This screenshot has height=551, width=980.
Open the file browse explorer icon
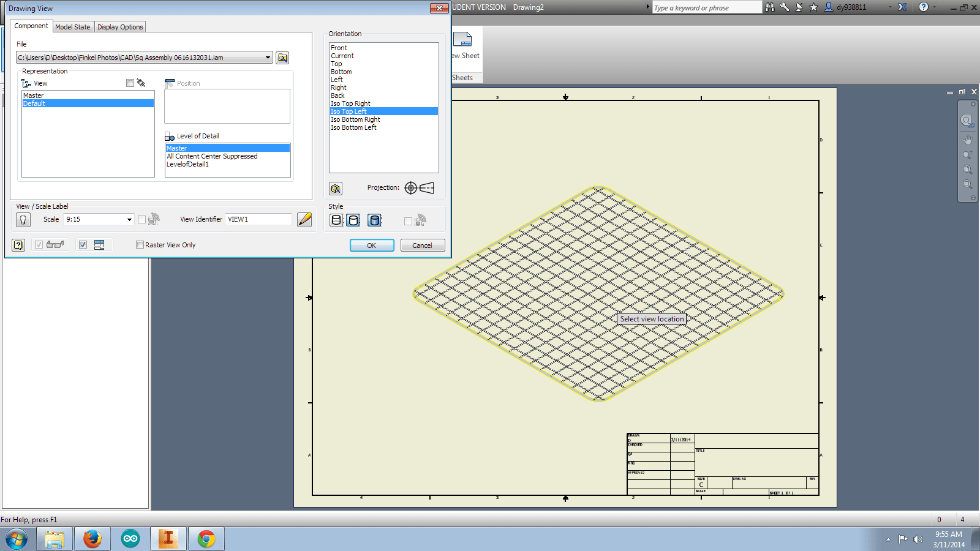click(282, 57)
